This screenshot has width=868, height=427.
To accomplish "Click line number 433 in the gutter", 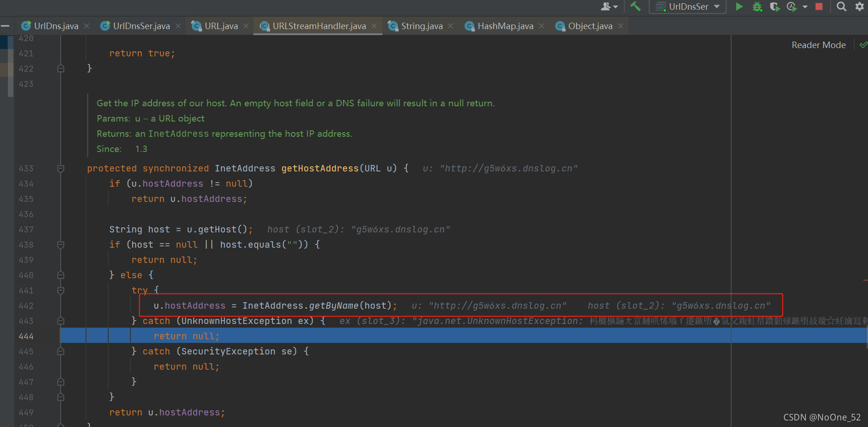I will tap(26, 169).
